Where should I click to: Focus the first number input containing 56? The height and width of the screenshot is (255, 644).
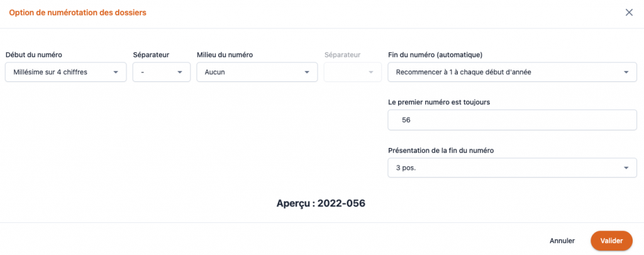coord(513,120)
